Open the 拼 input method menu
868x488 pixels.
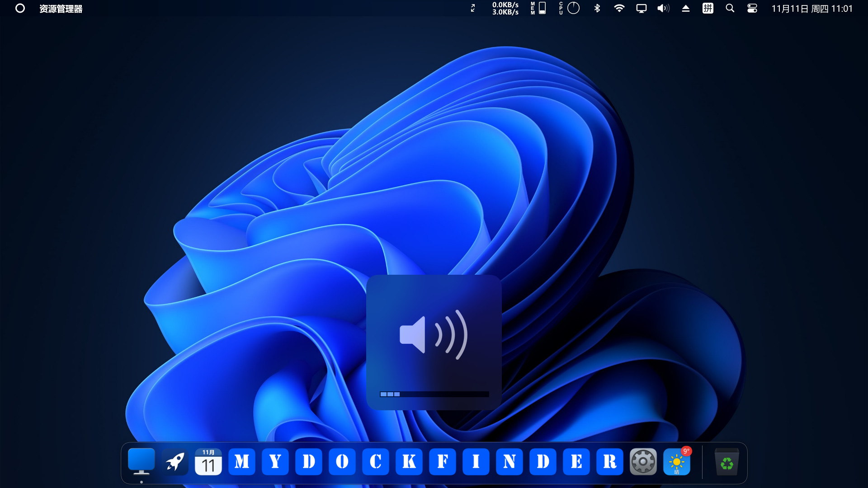click(x=708, y=8)
